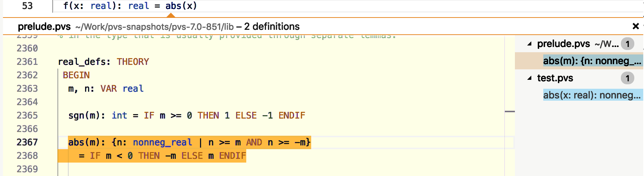Click line number 2365 in the gutter

click(27, 115)
